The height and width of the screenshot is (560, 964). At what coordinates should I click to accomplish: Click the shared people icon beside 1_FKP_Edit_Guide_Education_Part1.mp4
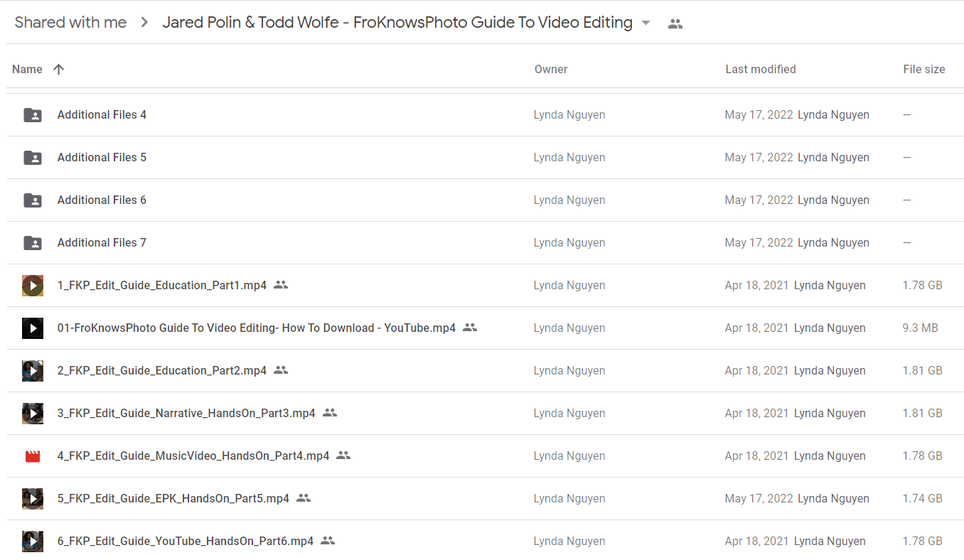[281, 285]
